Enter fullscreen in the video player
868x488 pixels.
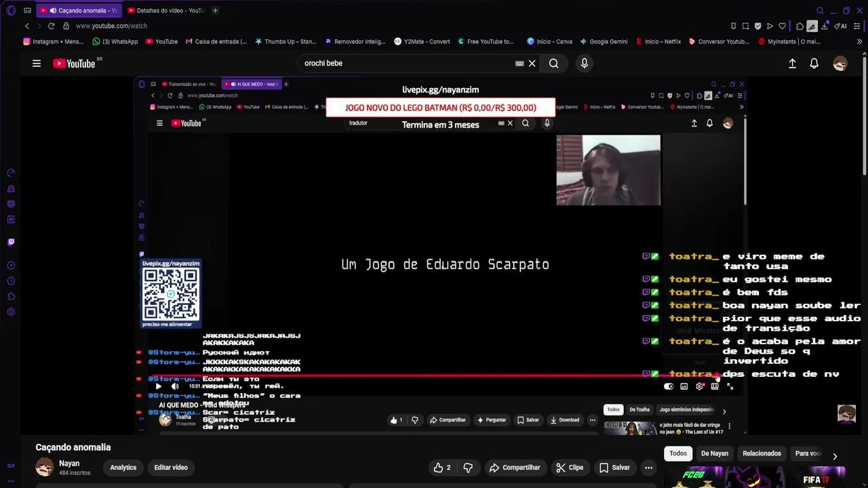click(730, 386)
